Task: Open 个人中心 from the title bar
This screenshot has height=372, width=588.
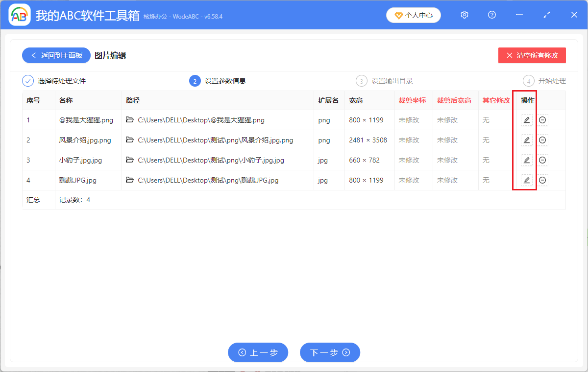Action: point(413,15)
